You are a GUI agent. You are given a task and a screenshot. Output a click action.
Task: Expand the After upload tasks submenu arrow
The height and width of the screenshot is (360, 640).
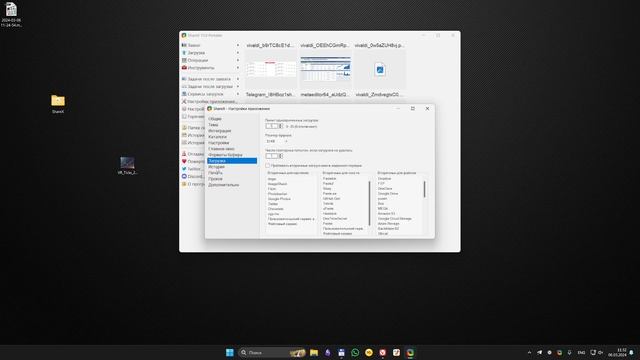click(x=238, y=87)
